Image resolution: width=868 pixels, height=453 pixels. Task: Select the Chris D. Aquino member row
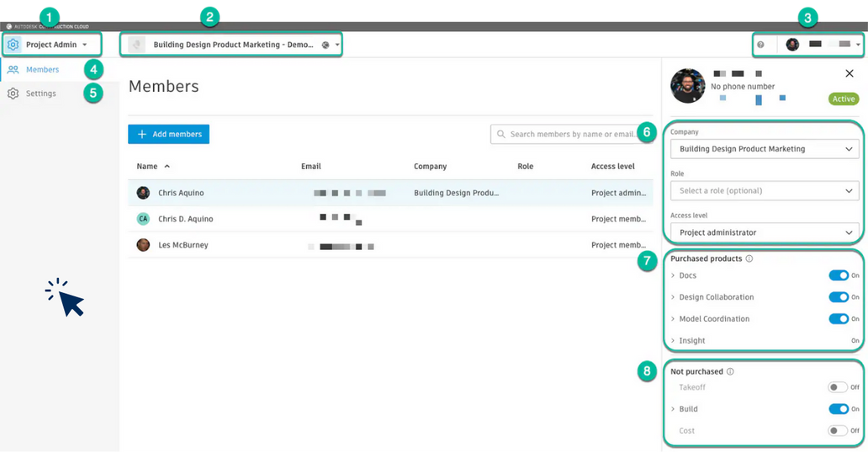pos(390,219)
